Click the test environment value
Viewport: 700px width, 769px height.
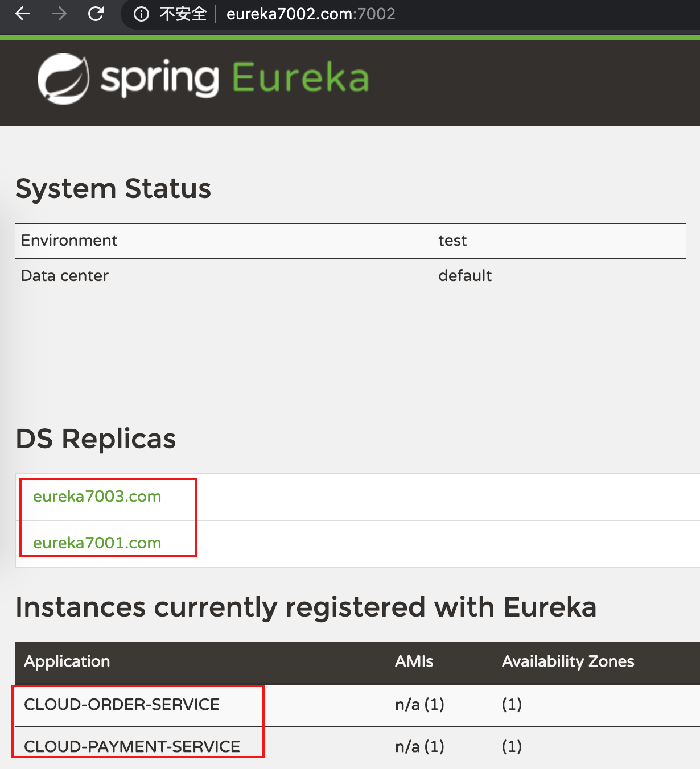pyautogui.click(x=452, y=241)
